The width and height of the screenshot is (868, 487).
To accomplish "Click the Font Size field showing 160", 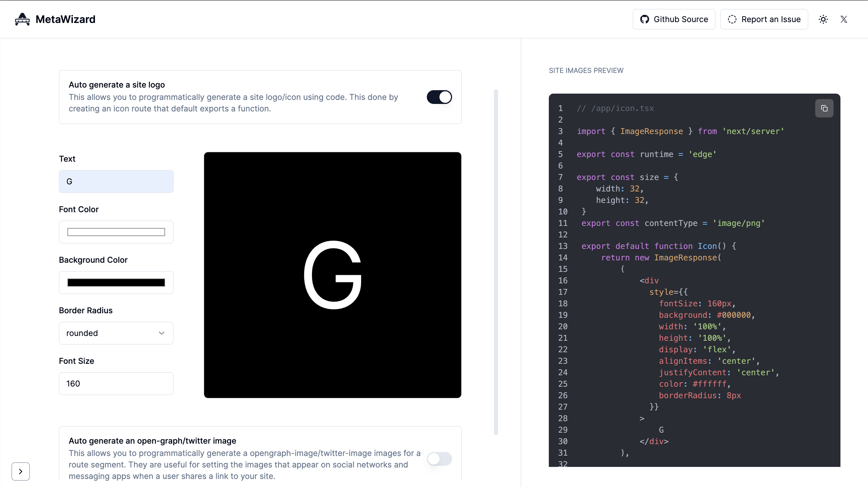I will click(116, 384).
